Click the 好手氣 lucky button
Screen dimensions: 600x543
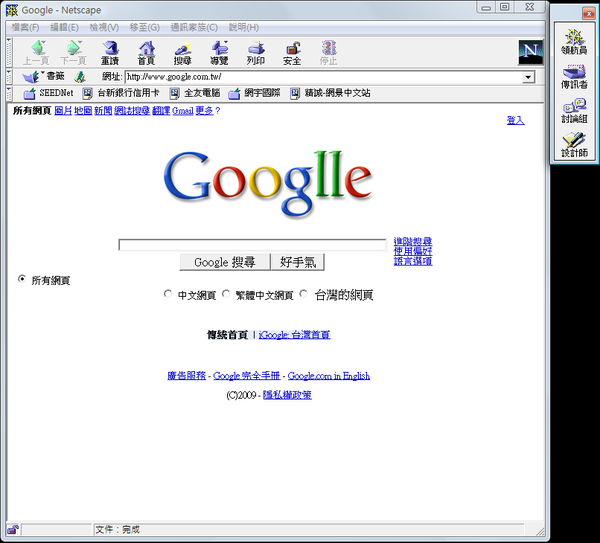coord(298,262)
